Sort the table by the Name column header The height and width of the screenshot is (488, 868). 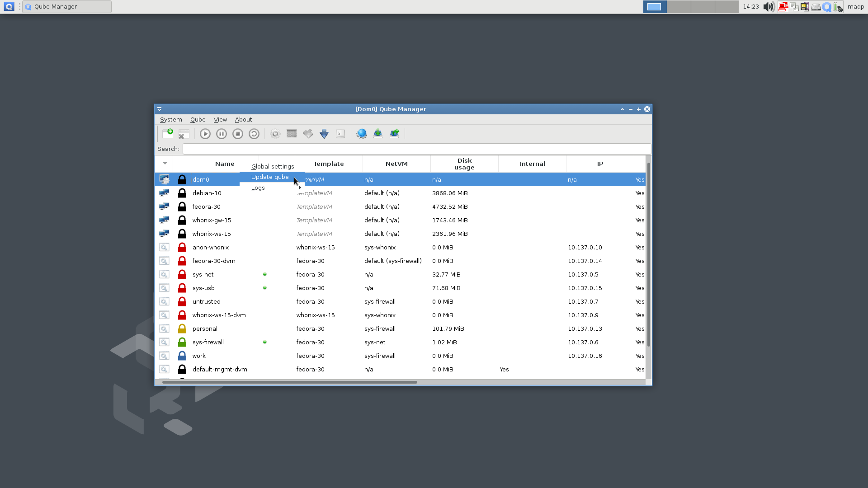[225, 164]
